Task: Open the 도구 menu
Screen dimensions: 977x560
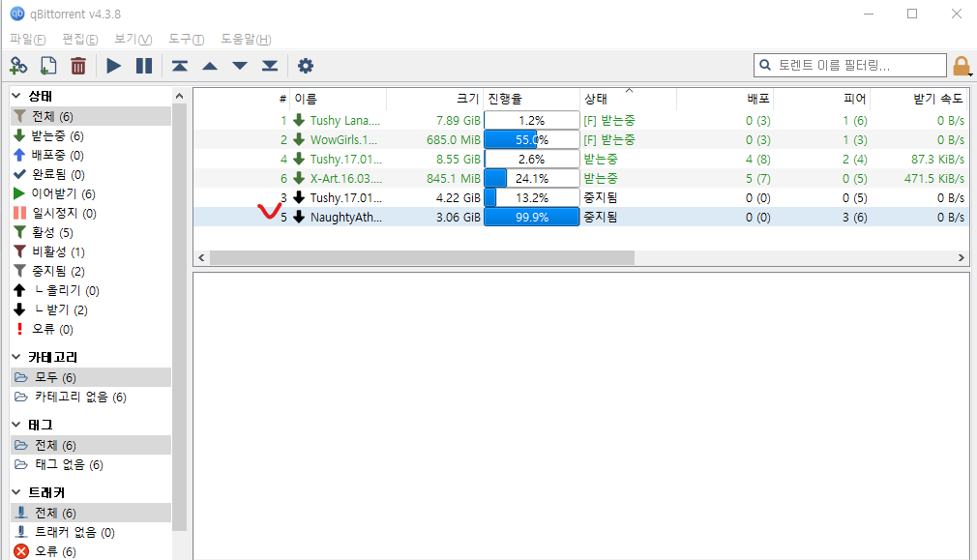Action: click(187, 40)
